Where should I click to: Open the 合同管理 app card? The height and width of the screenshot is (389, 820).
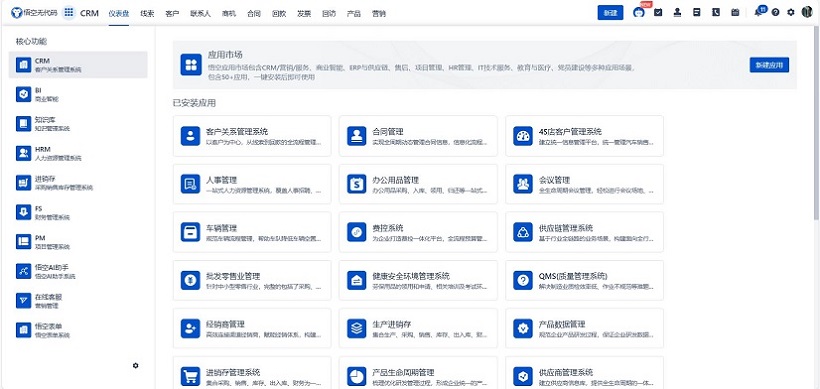click(x=418, y=136)
